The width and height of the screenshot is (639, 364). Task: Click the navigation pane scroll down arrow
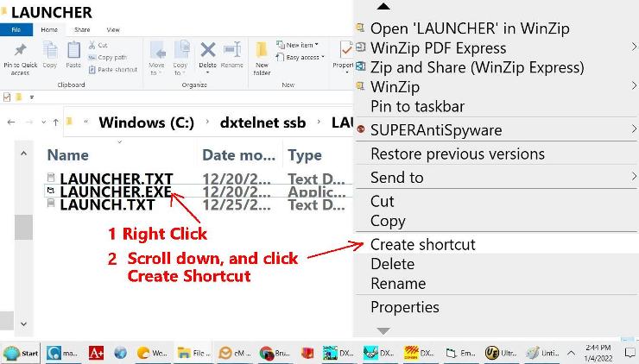pyautogui.click(x=23, y=324)
